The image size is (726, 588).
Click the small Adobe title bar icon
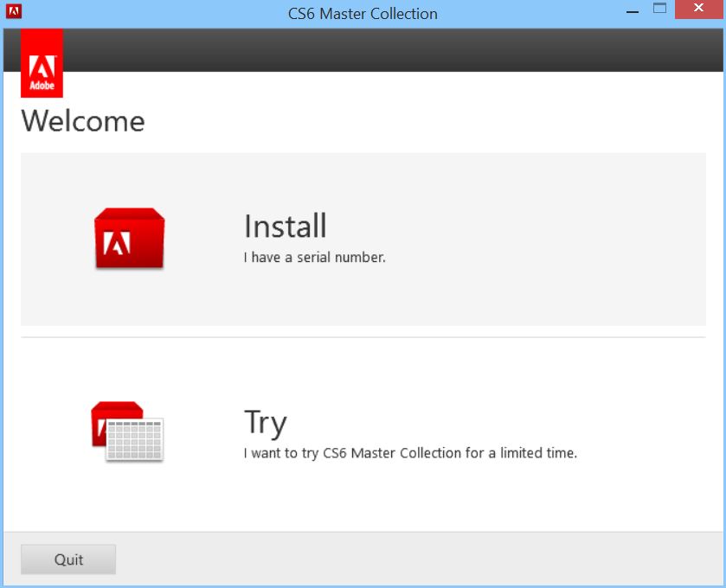[14, 11]
